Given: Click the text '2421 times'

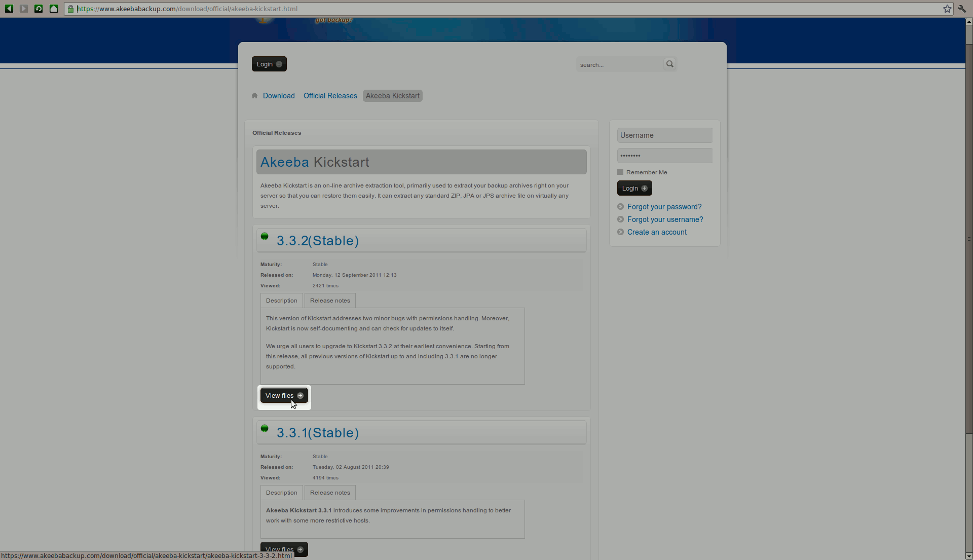Looking at the screenshot, I should click(x=325, y=286).
